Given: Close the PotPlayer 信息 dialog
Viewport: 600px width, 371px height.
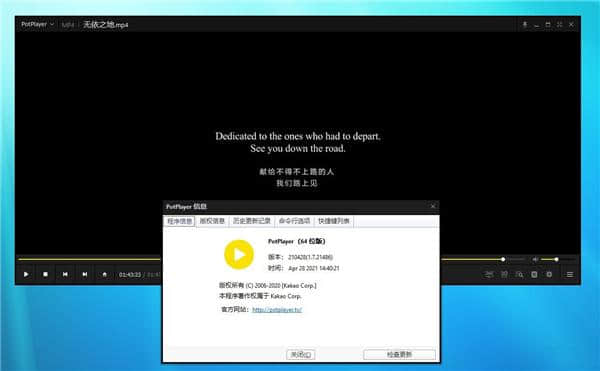Looking at the screenshot, I should point(433,207).
